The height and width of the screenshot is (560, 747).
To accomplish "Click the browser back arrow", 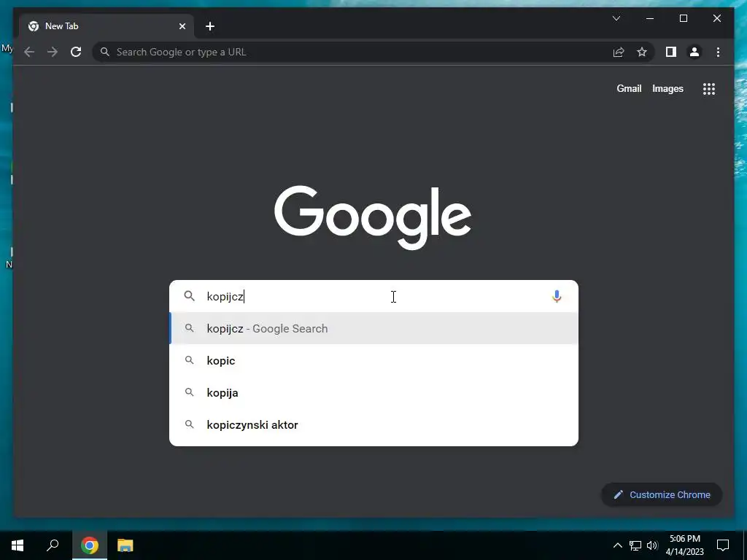I will pos(29,52).
